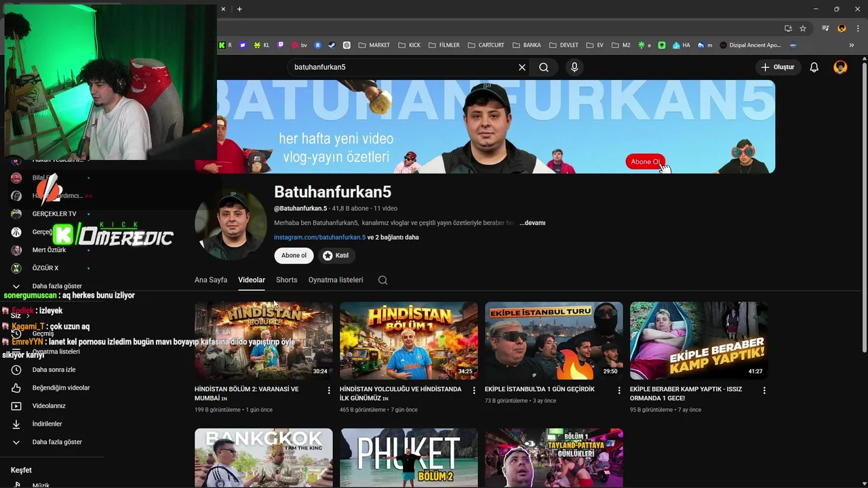Screen dimensions: 868x488
Task: Open the Dizipal Ancient Apo bookmark
Action: pos(750,45)
